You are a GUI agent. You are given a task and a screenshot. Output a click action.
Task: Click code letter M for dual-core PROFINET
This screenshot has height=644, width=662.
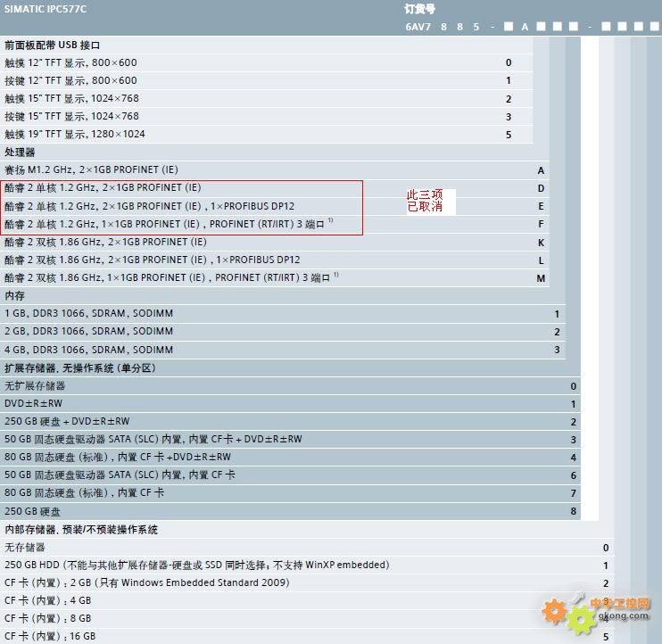click(x=541, y=278)
